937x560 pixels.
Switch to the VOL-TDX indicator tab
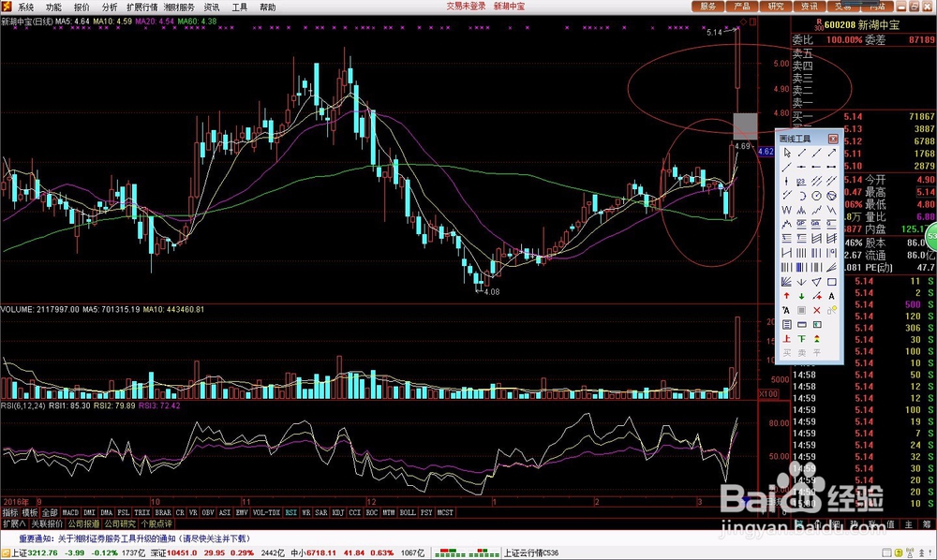(266, 513)
